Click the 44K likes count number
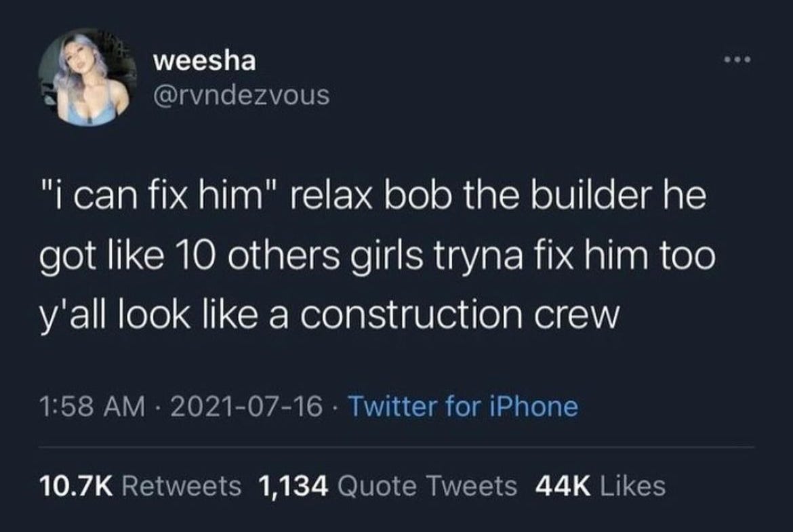Viewport: 793px width, 532px height. (x=563, y=485)
